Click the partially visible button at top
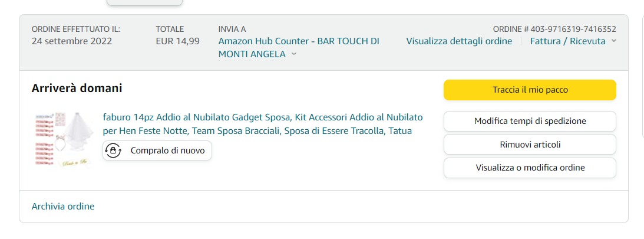 pyautogui.click(x=144, y=2)
